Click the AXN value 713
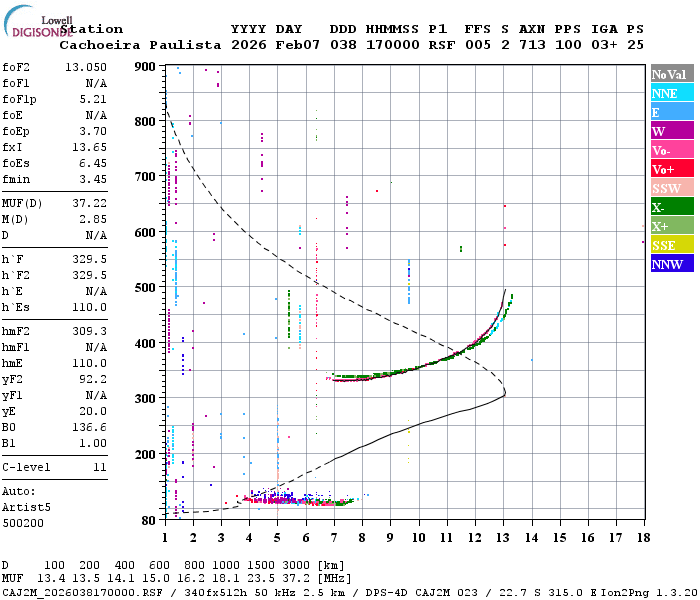The height and width of the screenshot is (600, 700). point(532,45)
